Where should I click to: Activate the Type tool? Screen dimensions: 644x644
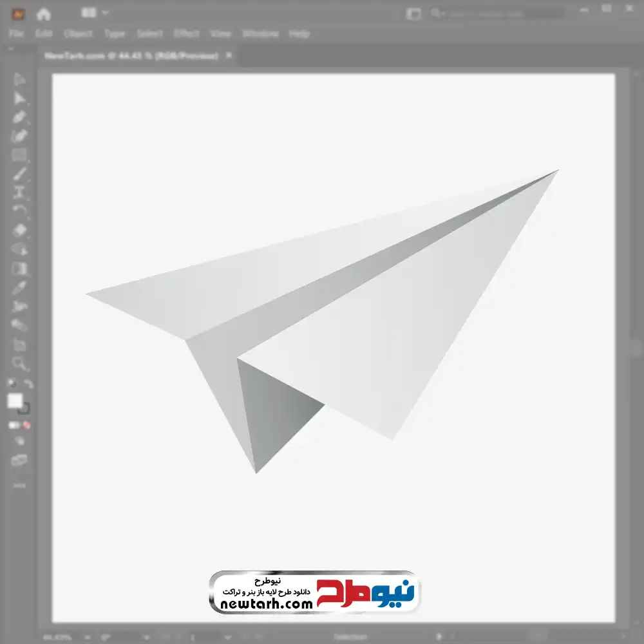19,192
